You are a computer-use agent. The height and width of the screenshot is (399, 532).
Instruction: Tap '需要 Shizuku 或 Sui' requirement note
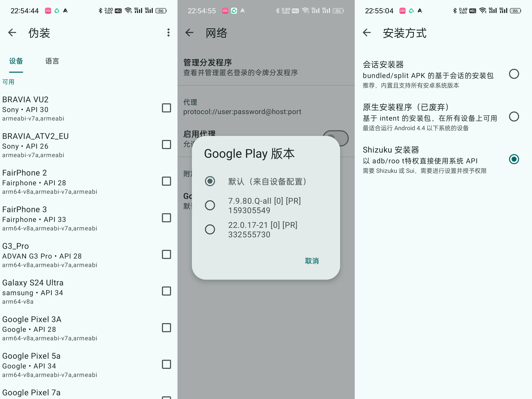point(390,171)
